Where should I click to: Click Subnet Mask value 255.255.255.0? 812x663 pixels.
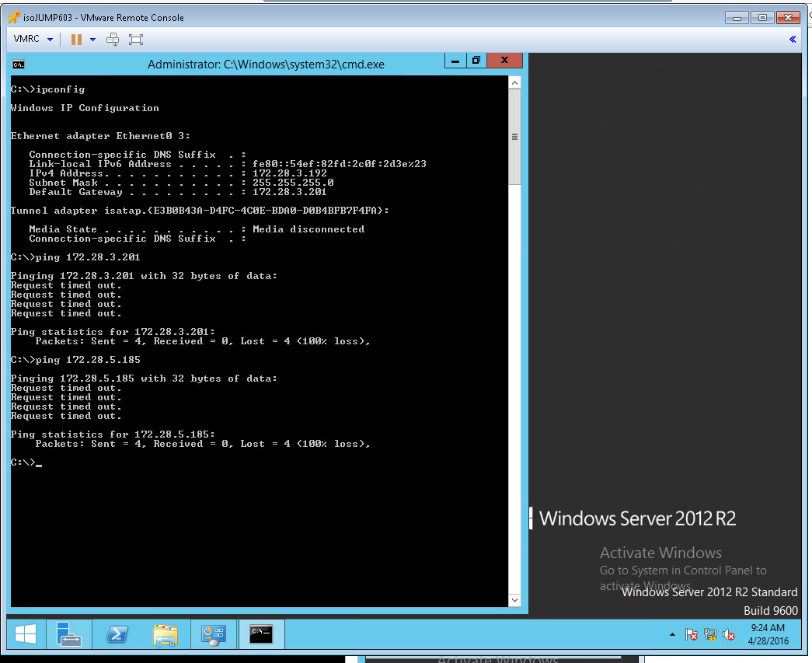[x=293, y=183]
